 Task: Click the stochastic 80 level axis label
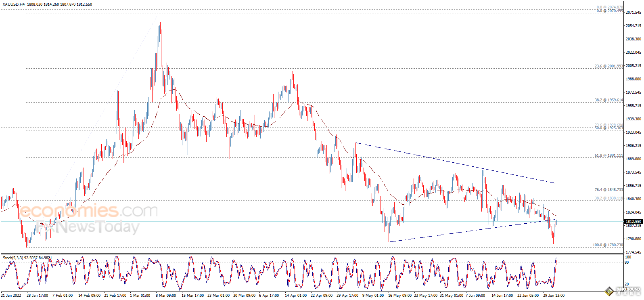coord(627,262)
